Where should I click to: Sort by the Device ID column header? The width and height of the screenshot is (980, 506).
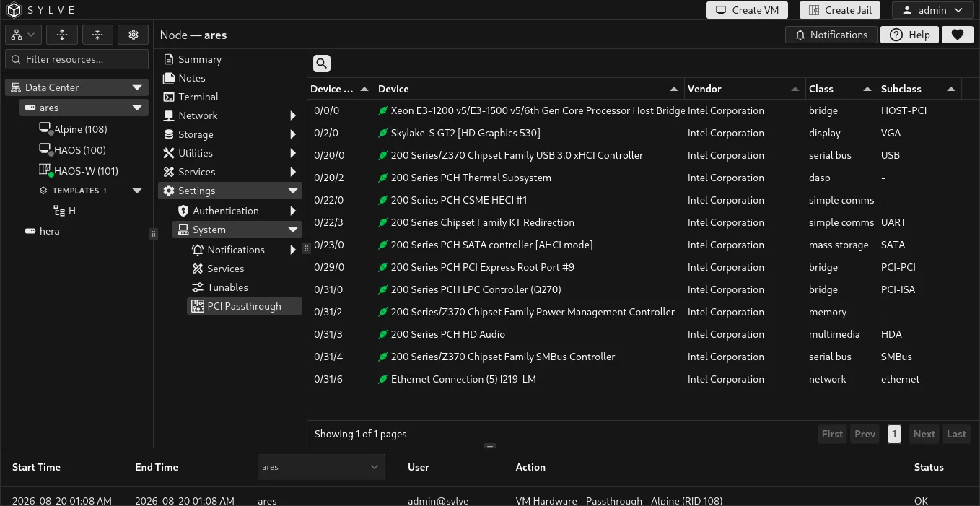coord(341,89)
